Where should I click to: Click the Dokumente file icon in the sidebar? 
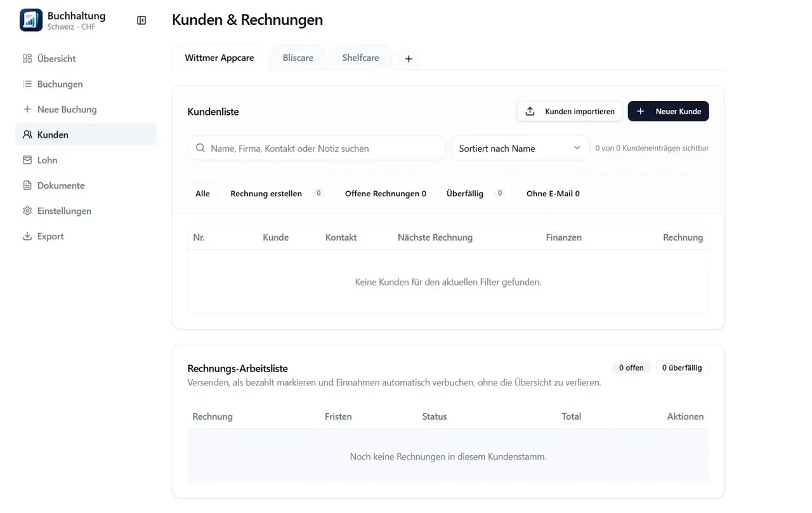pos(27,185)
